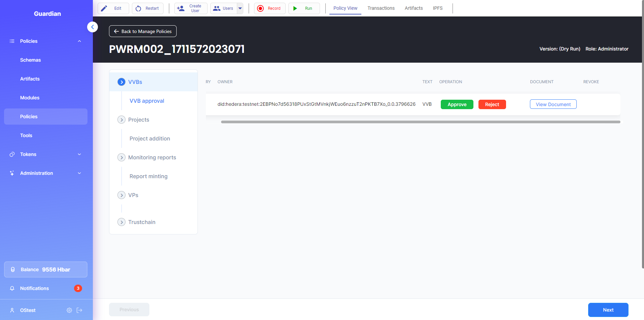Switch to the Transactions tab
This screenshot has height=320, width=644.
381,8
